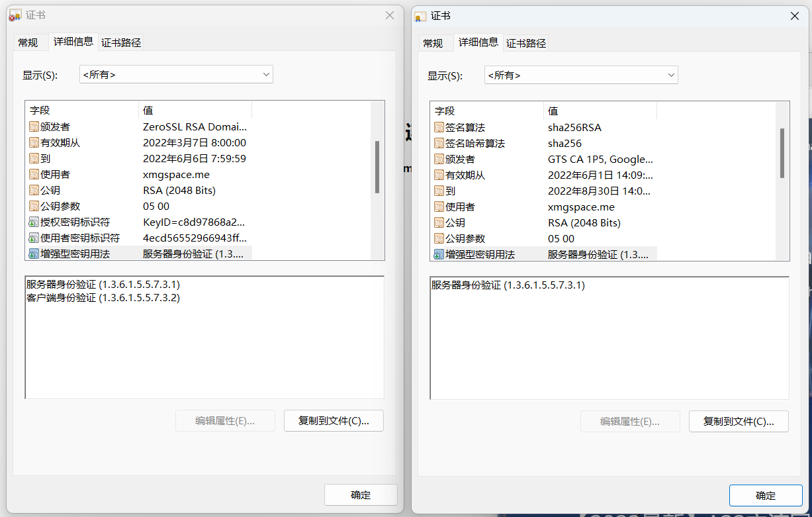Click 使用者密钥标识符 extension icon in left window

pyautogui.click(x=34, y=238)
